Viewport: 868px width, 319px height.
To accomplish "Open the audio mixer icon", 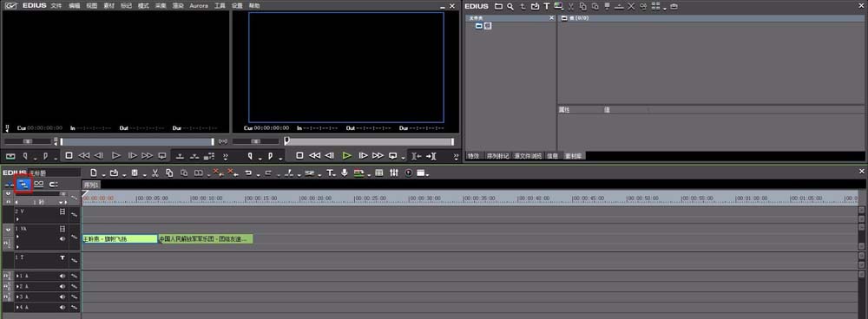I will pyautogui.click(x=394, y=173).
